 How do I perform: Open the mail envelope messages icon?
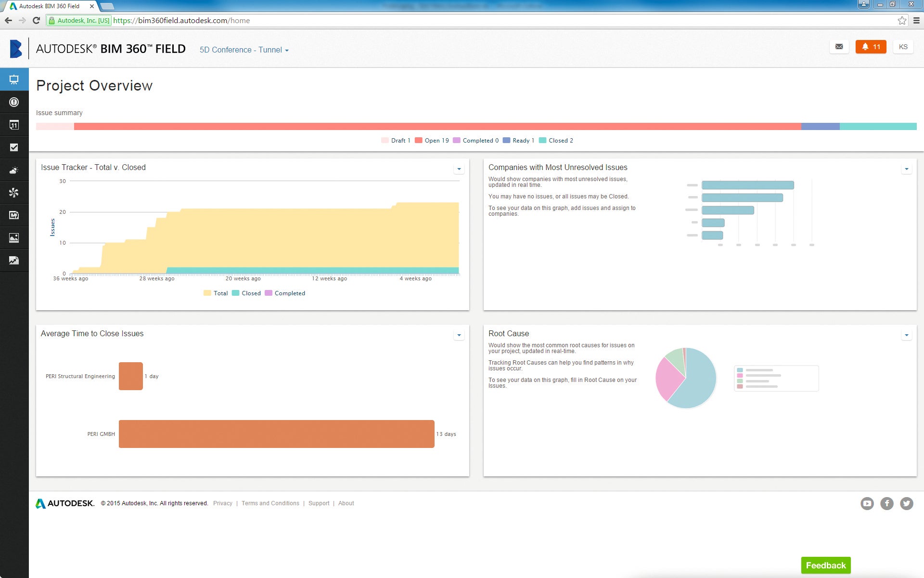[839, 47]
